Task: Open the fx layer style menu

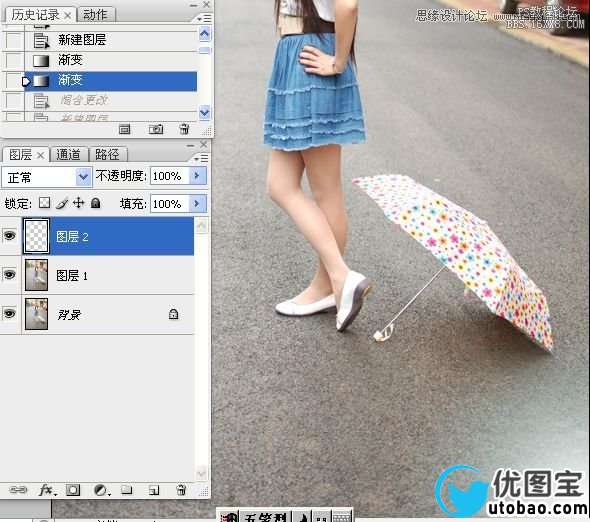Action: [47, 490]
